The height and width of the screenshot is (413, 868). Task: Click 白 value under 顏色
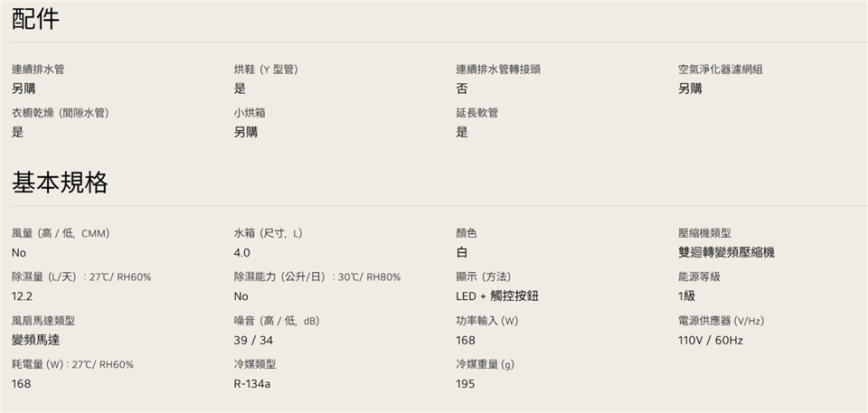(462, 252)
